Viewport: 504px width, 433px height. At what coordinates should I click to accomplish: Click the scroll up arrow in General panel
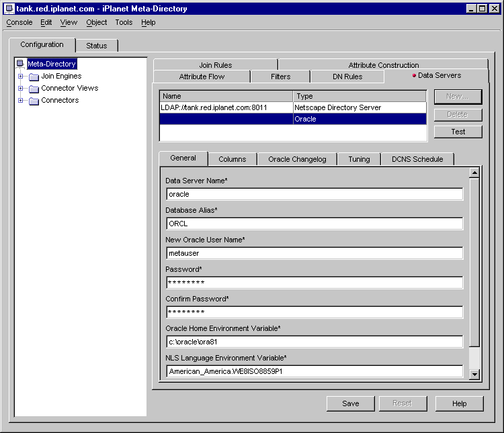474,173
